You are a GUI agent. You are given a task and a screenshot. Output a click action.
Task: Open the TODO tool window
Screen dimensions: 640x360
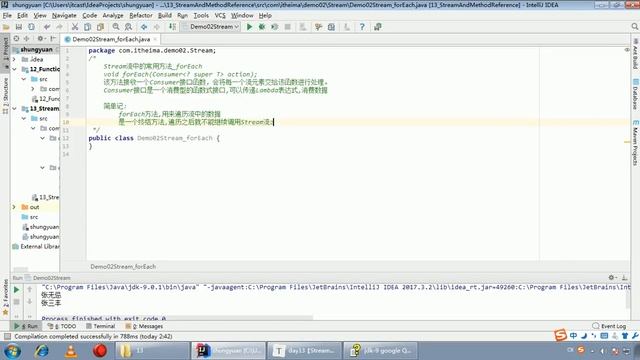click(x=62, y=326)
